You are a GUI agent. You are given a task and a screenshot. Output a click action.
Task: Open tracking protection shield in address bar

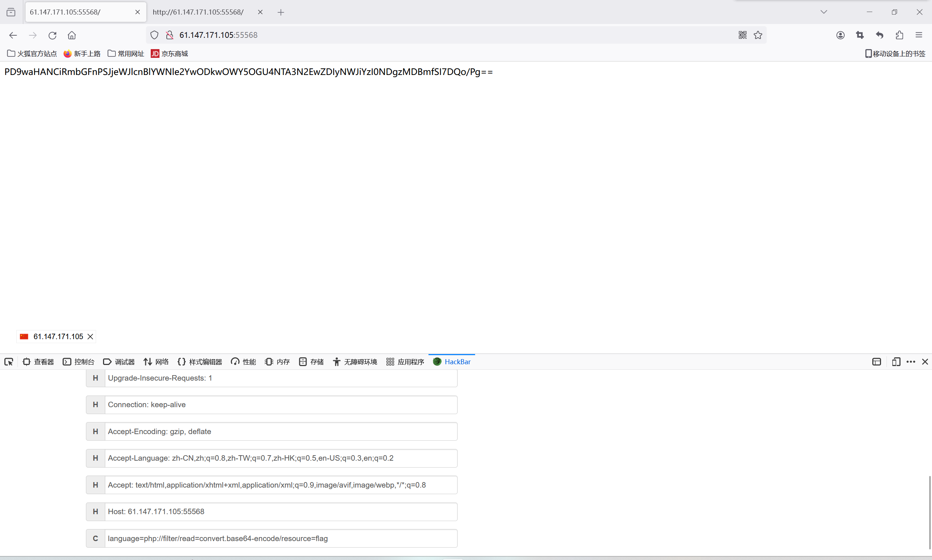tap(154, 35)
